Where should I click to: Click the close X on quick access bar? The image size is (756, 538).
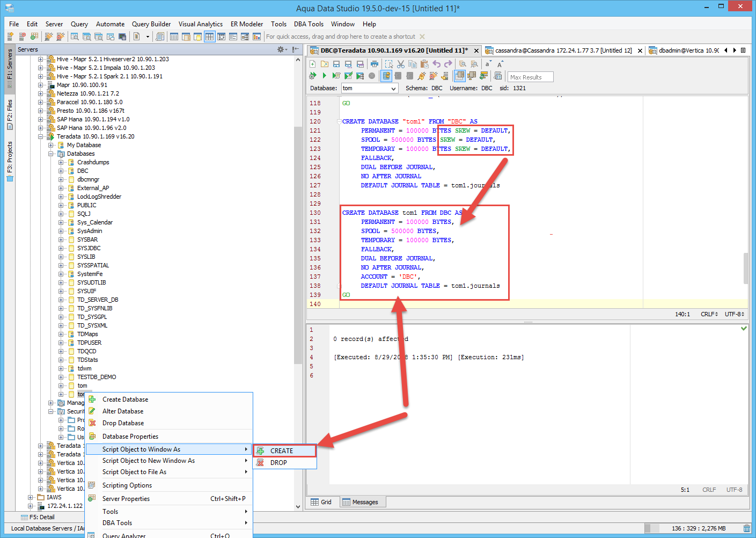pyautogui.click(x=422, y=37)
